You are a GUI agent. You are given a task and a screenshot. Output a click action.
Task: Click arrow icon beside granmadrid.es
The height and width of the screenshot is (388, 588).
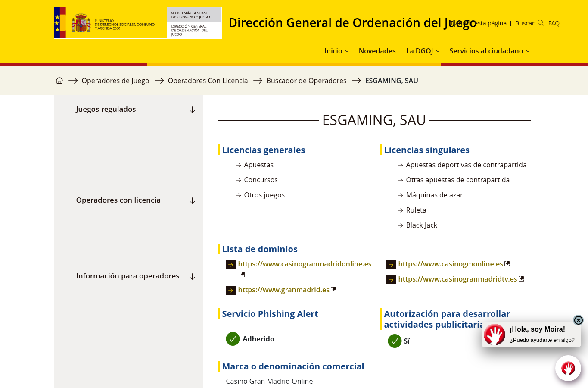(231, 290)
